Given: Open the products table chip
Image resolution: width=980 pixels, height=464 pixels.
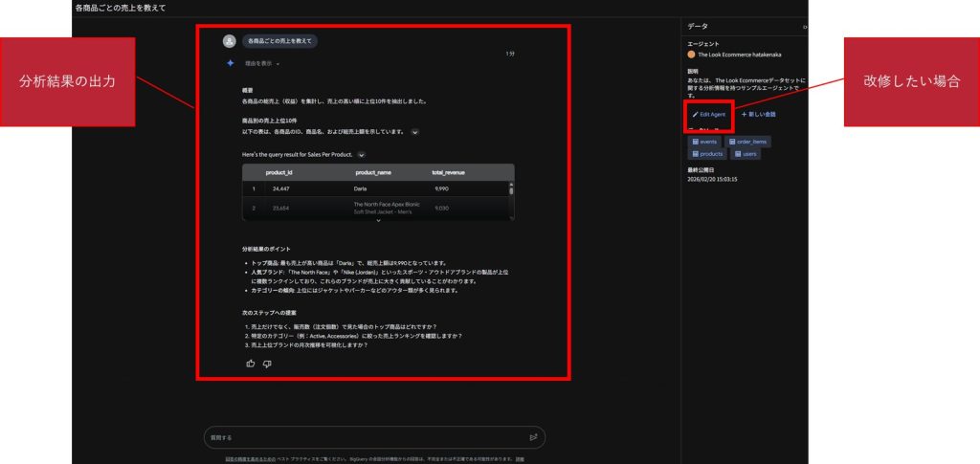Looking at the screenshot, I should point(707,154).
